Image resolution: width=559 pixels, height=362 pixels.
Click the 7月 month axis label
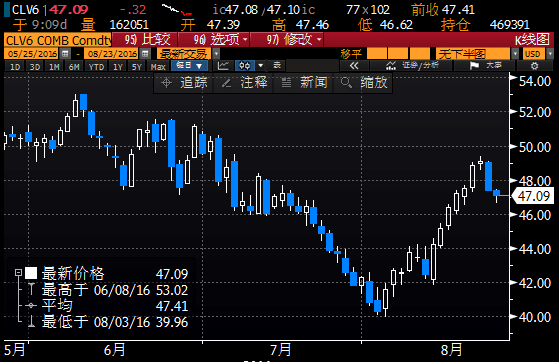(280, 350)
